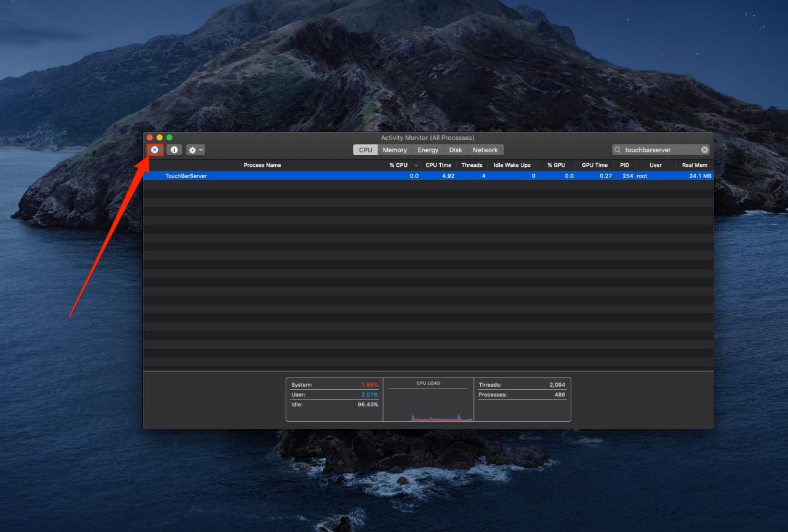Click the Activity Monitor (All Processes) title

[x=428, y=137]
